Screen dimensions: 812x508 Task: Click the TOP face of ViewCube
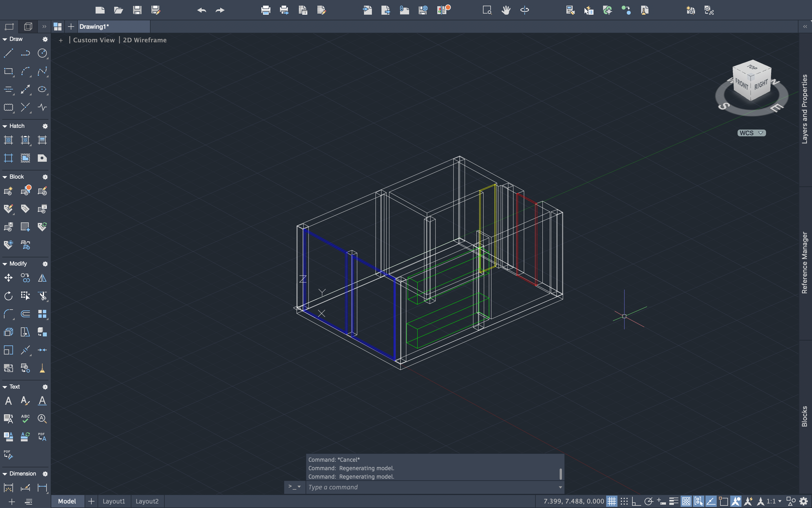point(752,67)
